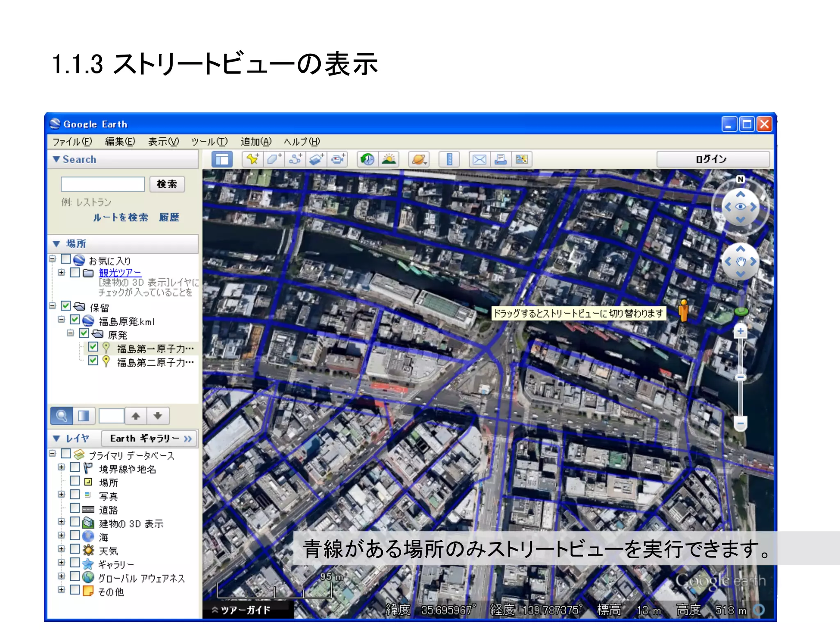The height and width of the screenshot is (630, 840).
Task: Collapse the 場所 panel triangle
Action: point(57,244)
